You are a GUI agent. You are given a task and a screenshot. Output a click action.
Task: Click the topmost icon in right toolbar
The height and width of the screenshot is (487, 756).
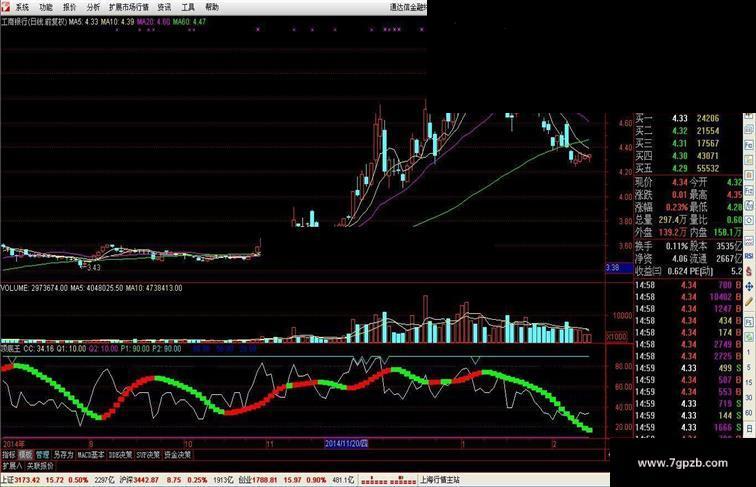coord(749,115)
